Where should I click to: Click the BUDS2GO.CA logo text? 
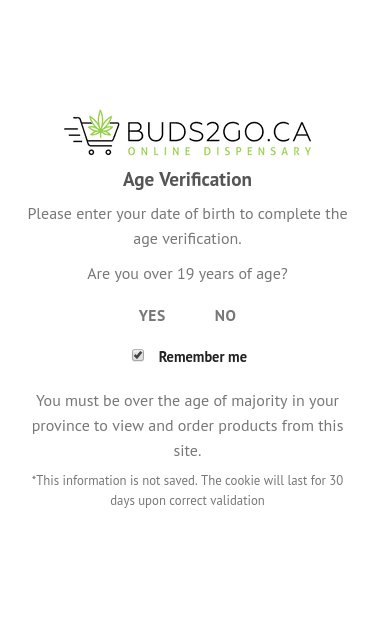click(x=219, y=132)
